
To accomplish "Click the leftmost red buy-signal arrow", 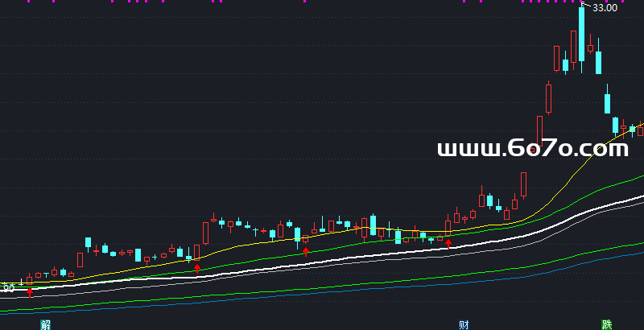I will point(31,291).
